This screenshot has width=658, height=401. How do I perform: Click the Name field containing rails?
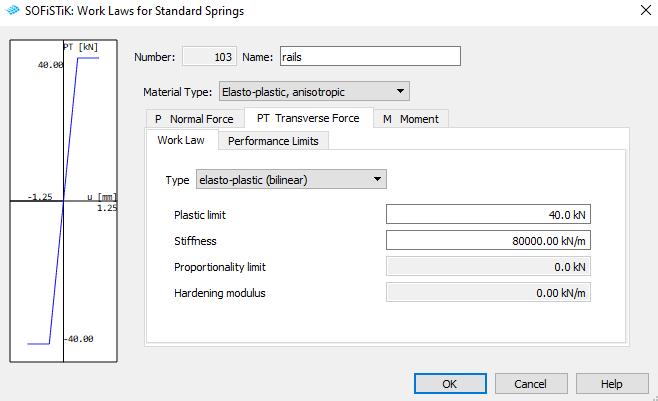(x=370, y=57)
